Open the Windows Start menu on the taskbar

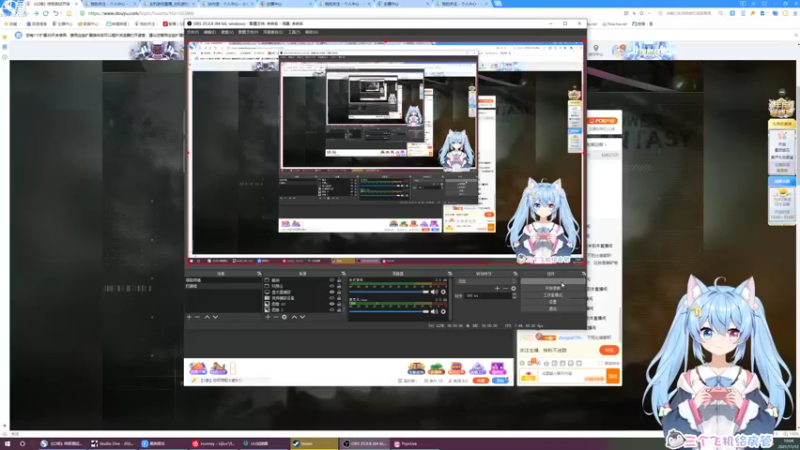click(x=8, y=444)
